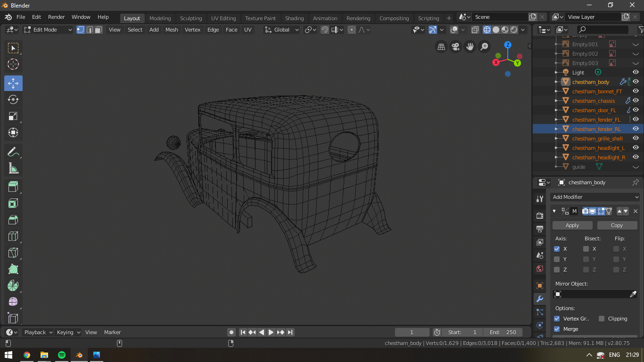Hide the chestham_body object in outliner
The image size is (644, 362).
click(x=636, y=82)
